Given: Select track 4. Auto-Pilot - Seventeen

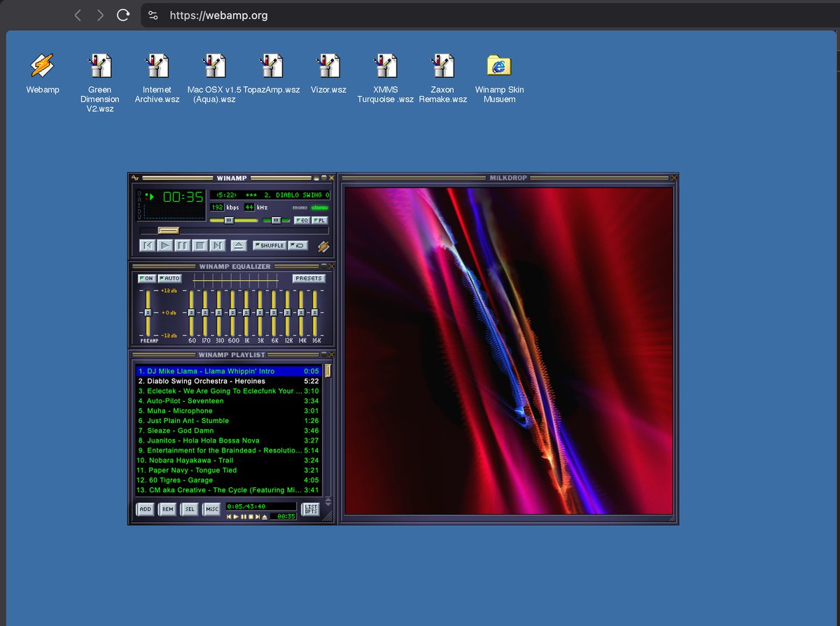Looking at the screenshot, I should click(228, 401).
